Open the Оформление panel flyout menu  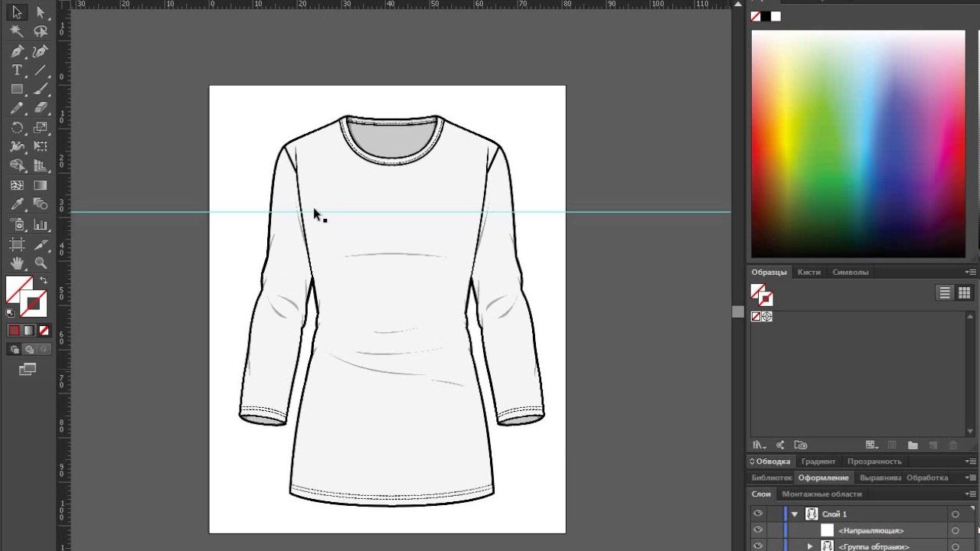coord(971,478)
